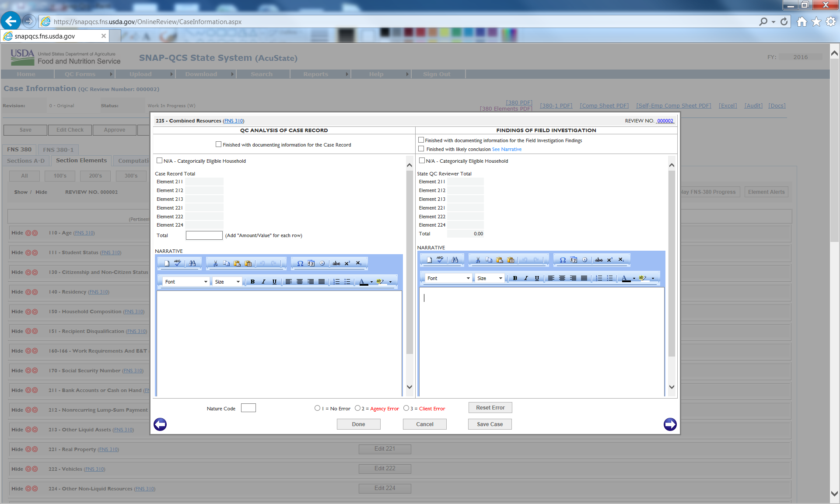The image size is (840, 504).
Task: Click the Cut scissors icon in left narrative editor
Action: pyautogui.click(x=215, y=263)
